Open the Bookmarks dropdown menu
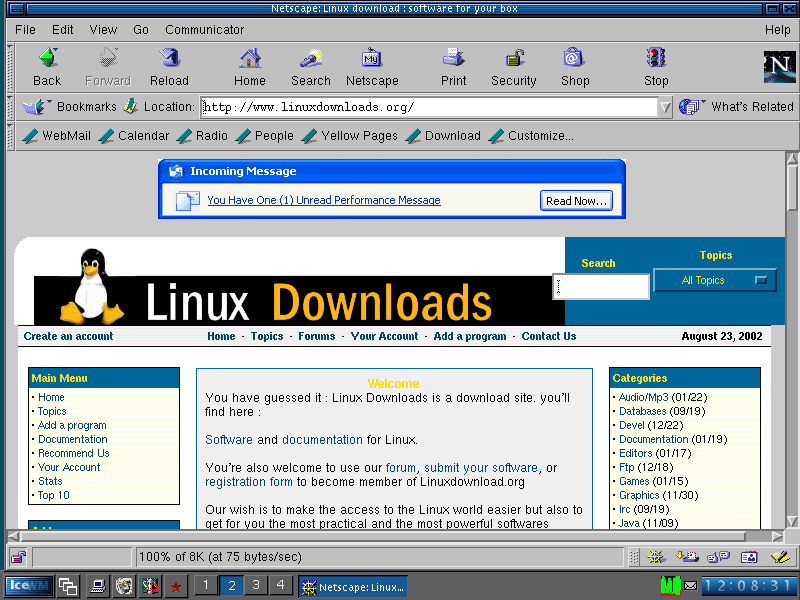The height and width of the screenshot is (600, 800). [70, 107]
